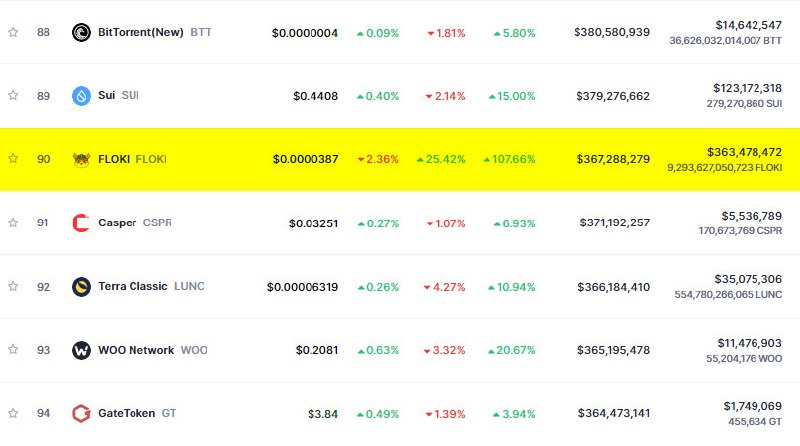Select the FLOKI viking dog logo

click(x=81, y=160)
